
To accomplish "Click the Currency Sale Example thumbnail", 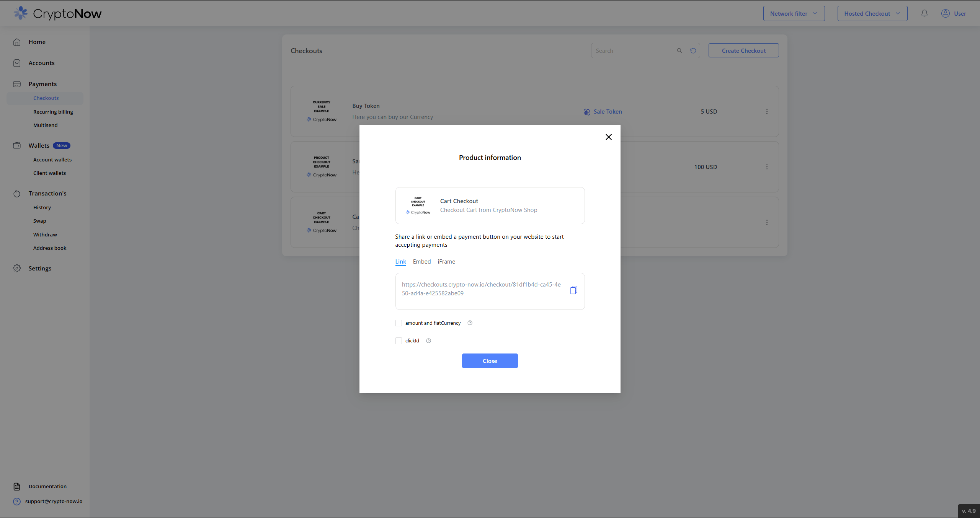I will tap(322, 111).
